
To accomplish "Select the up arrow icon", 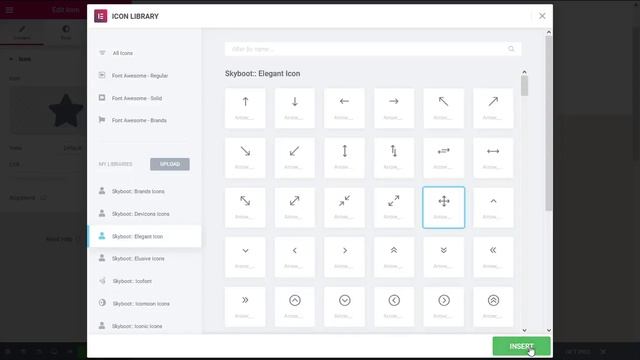I will click(x=245, y=108).
